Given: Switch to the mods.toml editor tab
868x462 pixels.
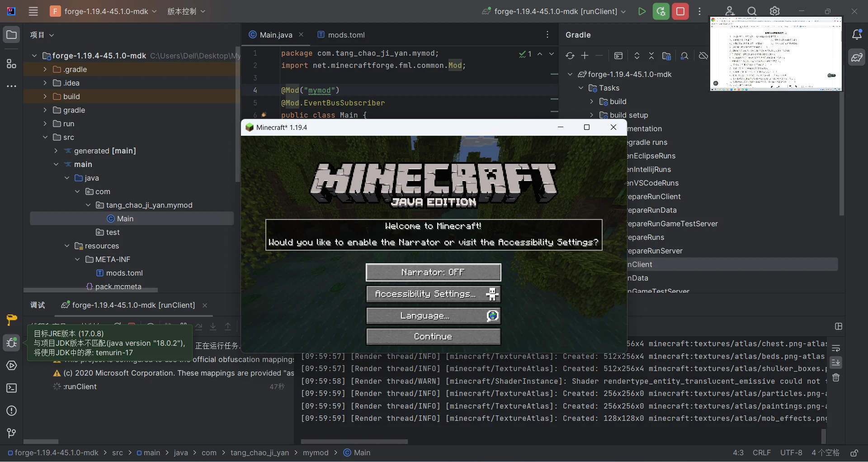Looking at the screenshot, I should tap(346, 34).
